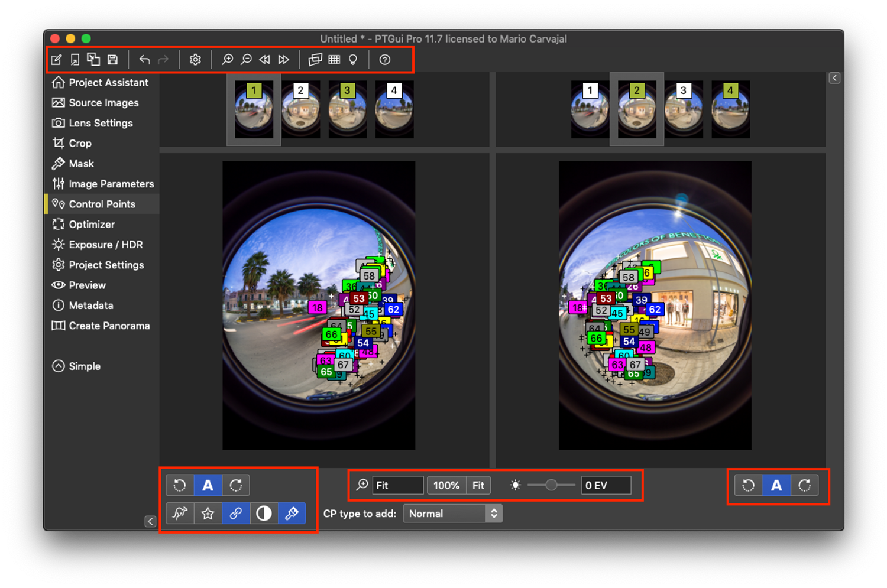Click the bookmark-with-arrow icon beside New Project
This screenshot has width=887, height=588.
click(75, 60)
